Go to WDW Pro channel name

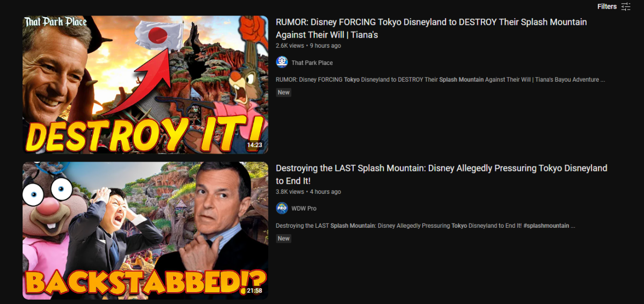click(x=304, y=208)
